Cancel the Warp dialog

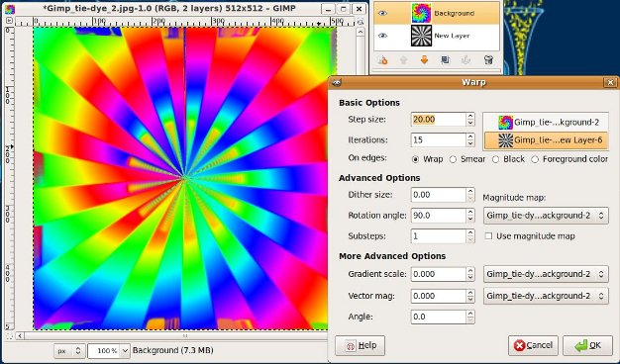pos(533,345)
